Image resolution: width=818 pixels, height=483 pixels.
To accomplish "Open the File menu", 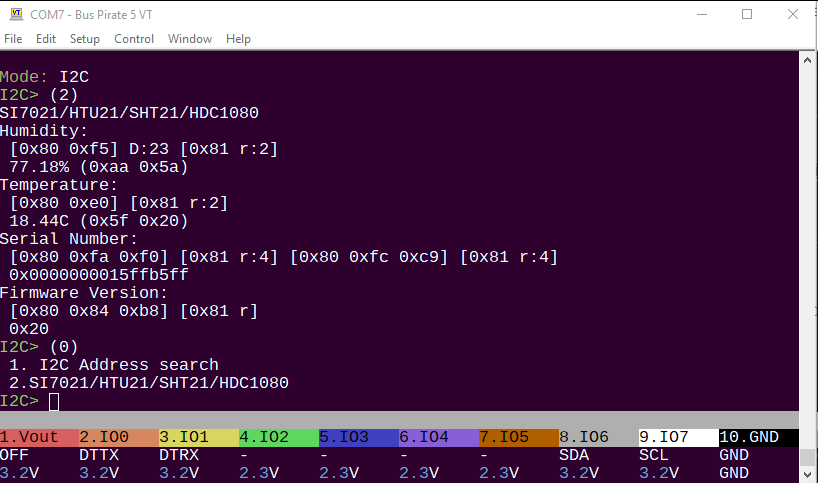I will click(13, 39).
